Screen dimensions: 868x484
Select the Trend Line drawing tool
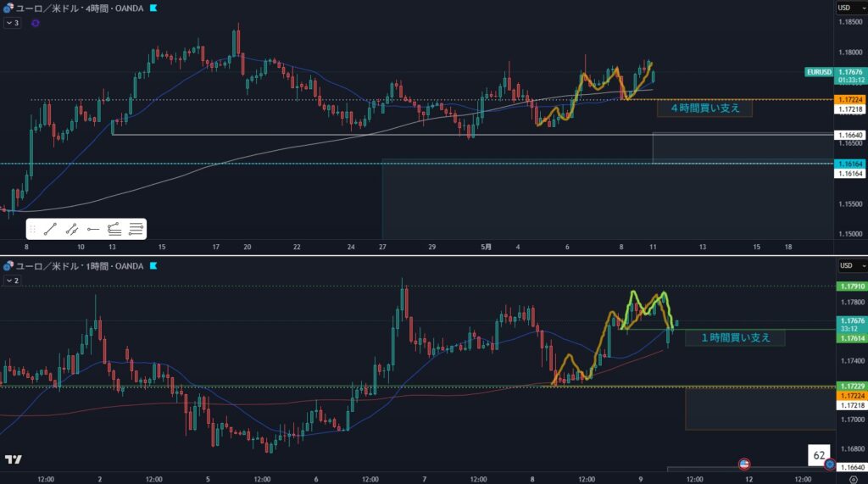coord(50,229)
